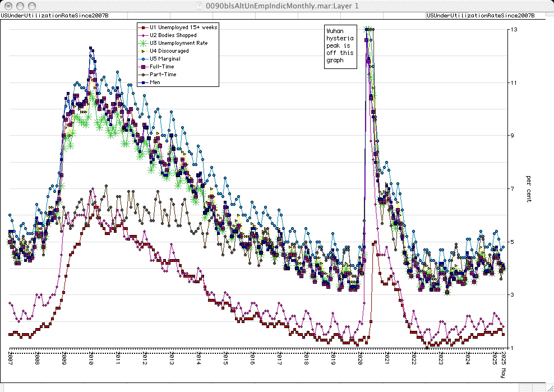
Task: Click the blue U5 Marginal circle marker
Action: pyautogui.click(x=144, y=59)
